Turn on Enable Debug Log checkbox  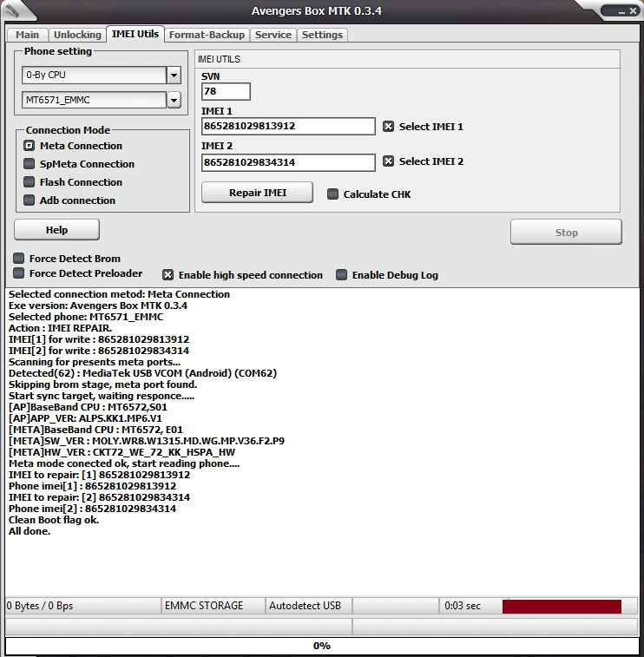341,275
